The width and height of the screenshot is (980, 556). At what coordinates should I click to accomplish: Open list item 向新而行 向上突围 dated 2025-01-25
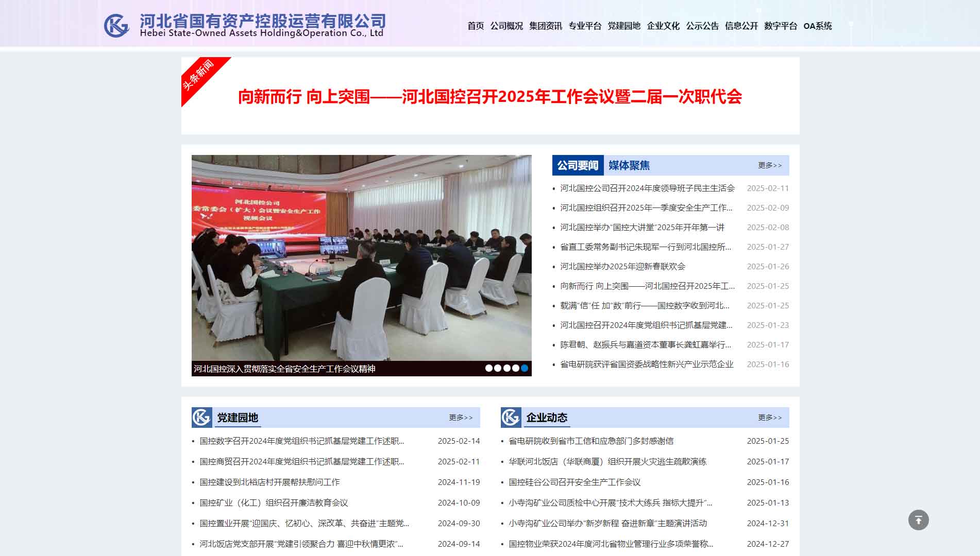coord(647,286)
